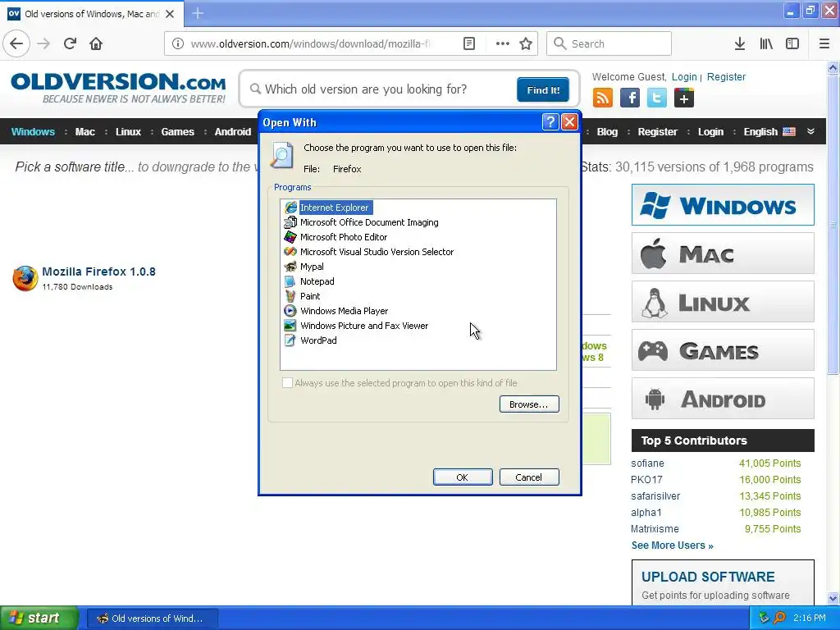Open page actions three-dot menu
The image size is (840, 630).
[x=503, y=43]
